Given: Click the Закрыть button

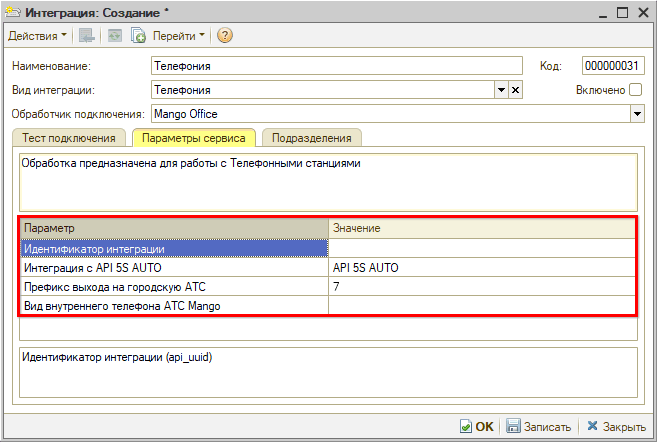Looking at the screenshot, I should pyautogui.click(x=616, y=426).
